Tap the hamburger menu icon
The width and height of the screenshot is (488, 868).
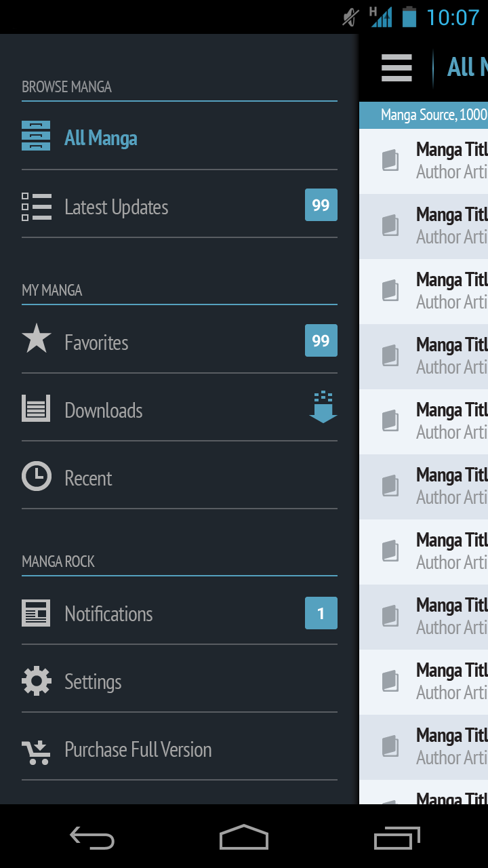click(396, 68)
